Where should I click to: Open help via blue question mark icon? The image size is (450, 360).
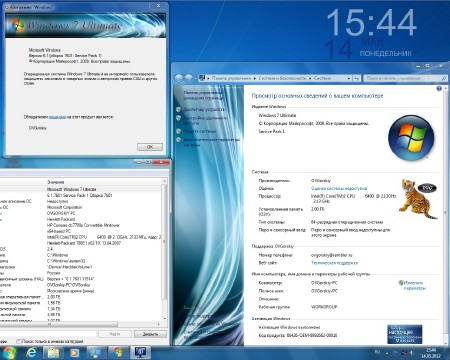439,88
